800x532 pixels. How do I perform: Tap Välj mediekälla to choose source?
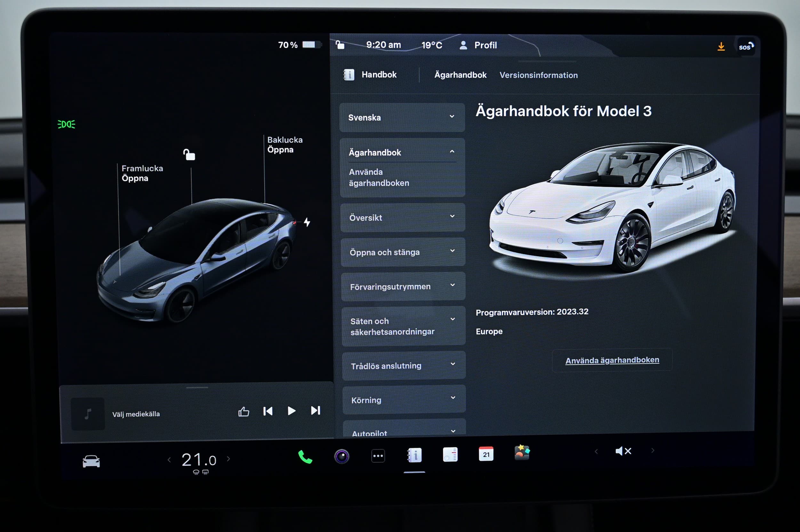(136, 414)
